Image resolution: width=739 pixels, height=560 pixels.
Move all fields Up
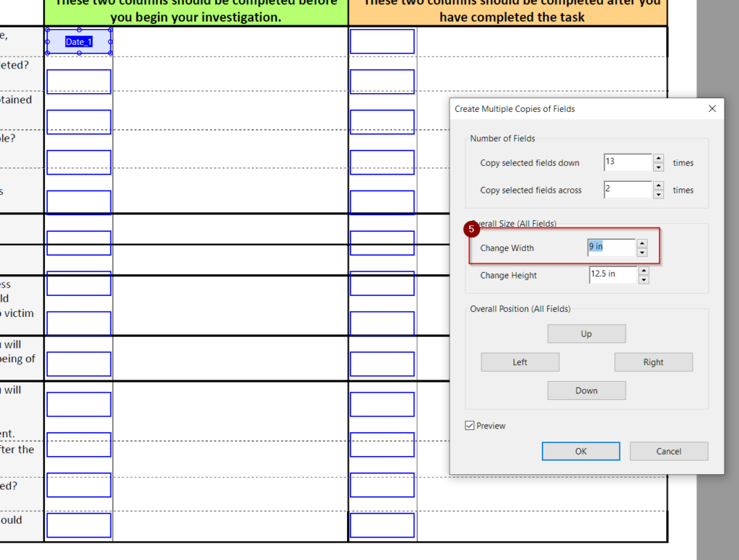[x=586, y=333]
